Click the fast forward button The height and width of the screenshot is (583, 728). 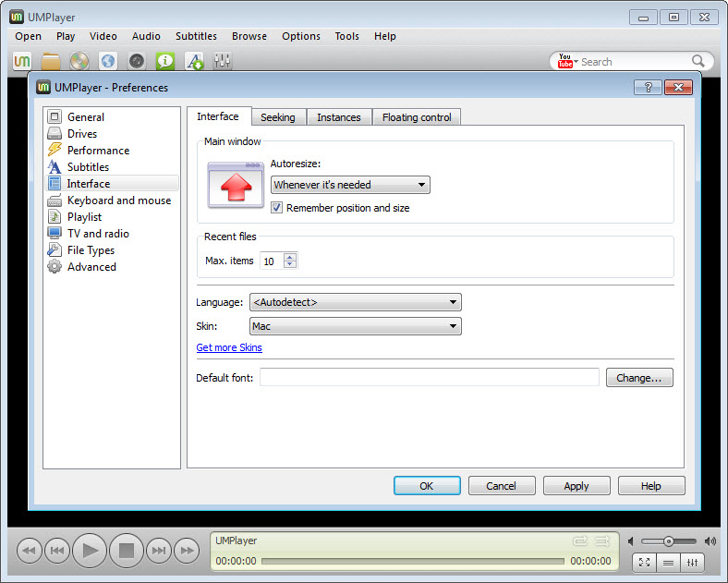click(187, 551)
